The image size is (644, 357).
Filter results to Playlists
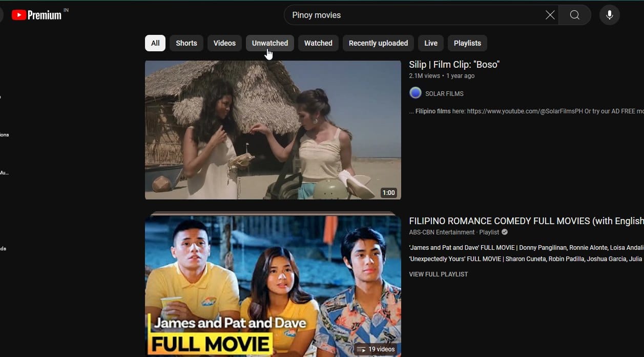[x=467, y=43]
